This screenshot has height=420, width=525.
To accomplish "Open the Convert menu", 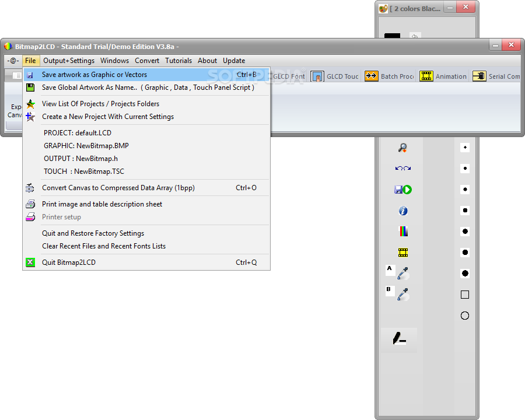I will (147, 61).
